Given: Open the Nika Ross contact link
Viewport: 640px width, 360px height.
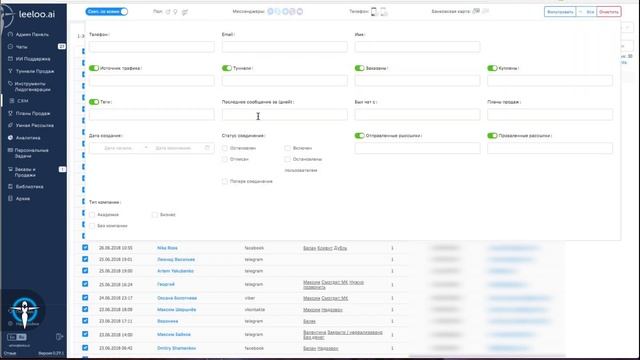Looking at the screenshot, I should click(167, 248).
